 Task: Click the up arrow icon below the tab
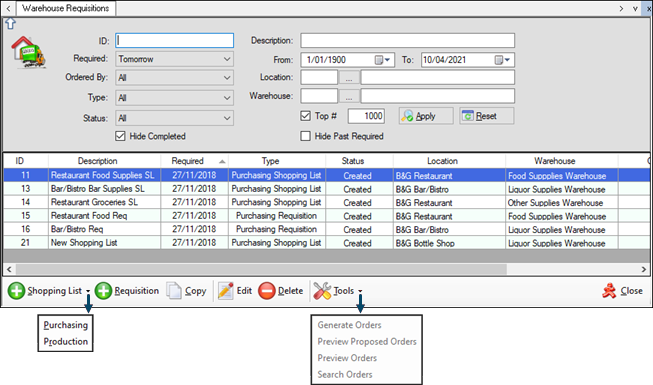coord(10,24)
